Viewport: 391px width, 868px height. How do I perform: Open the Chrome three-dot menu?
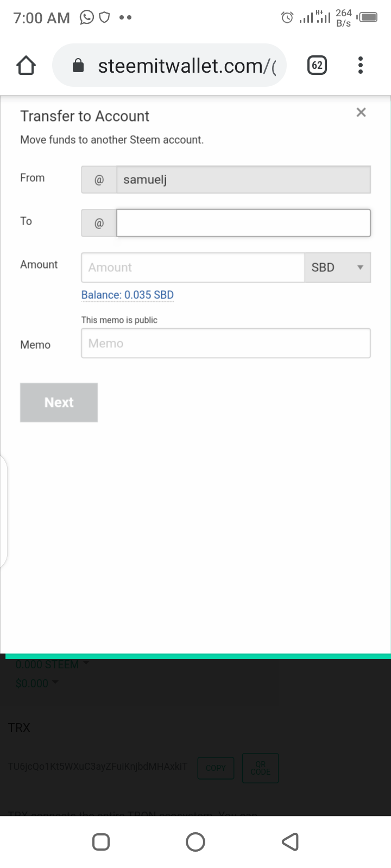click(x=360, y=66)
